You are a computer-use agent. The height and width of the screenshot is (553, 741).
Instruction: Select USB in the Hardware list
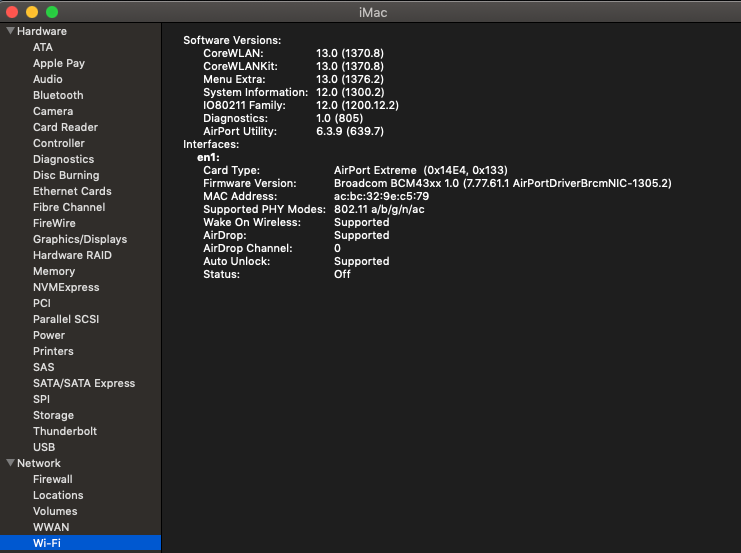44,447
